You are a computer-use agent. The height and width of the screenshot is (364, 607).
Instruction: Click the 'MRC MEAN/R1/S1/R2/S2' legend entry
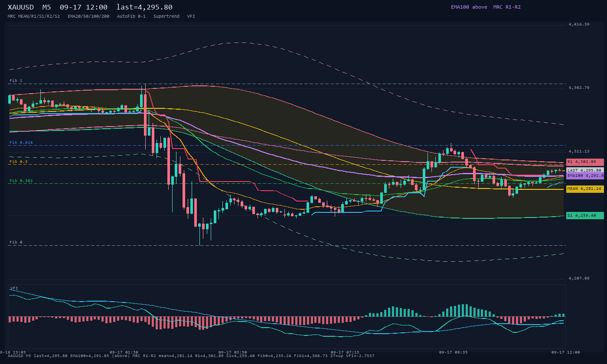(34, 16)
